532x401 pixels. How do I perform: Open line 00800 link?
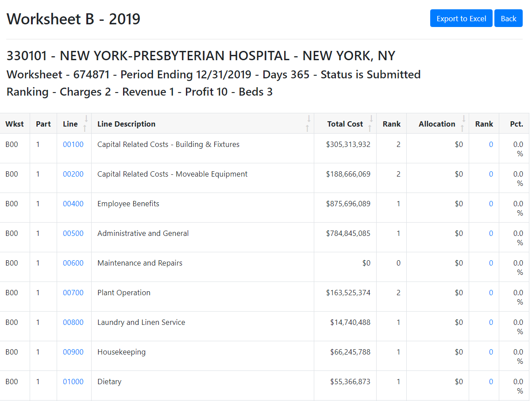(x=73, y=322)
